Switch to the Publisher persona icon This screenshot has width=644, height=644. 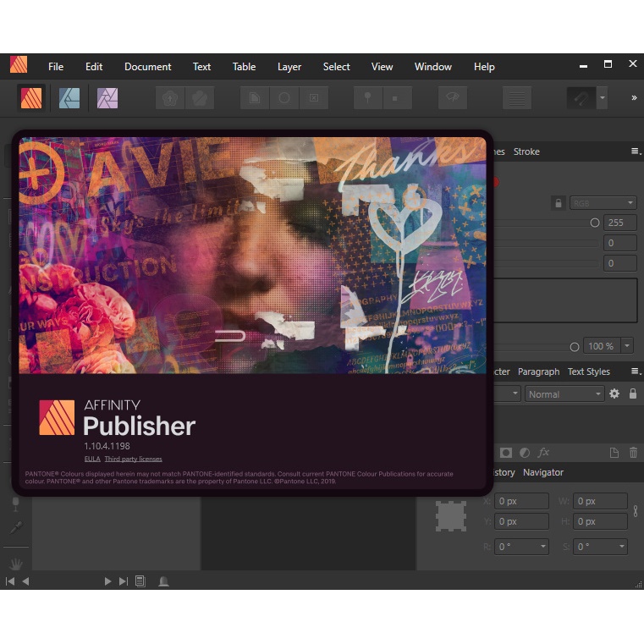tap(31, 98)
